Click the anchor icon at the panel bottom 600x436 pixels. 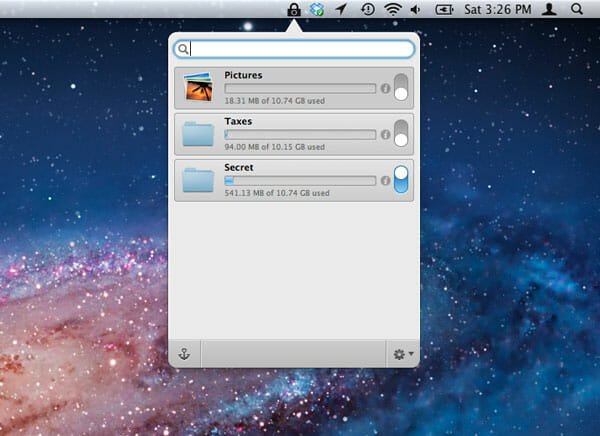coord(184,353)
